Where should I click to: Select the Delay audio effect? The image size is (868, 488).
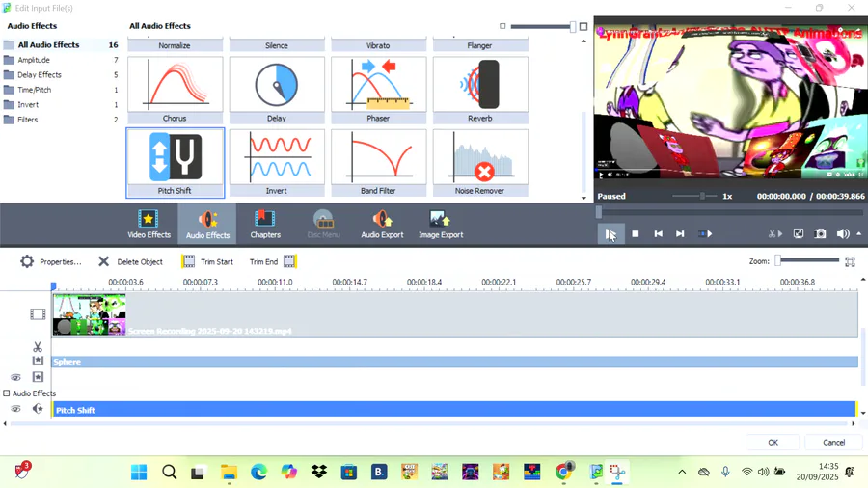[x=277, y=91]
